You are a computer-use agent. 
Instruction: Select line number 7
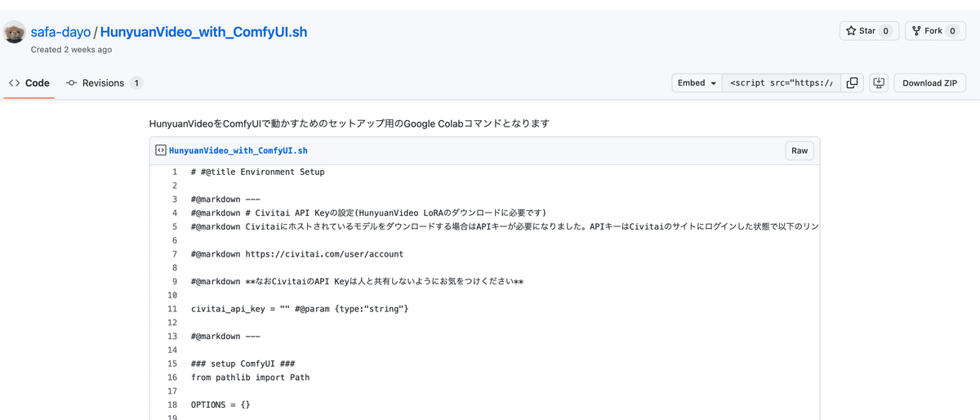[174, 254]
